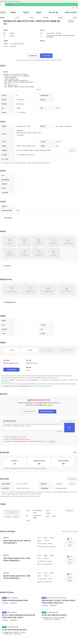78x644 pixels.
Task: Open the 일산덕양구 행신동 2등급 posting
Action: pyautogui.click(x=17, y=577)
